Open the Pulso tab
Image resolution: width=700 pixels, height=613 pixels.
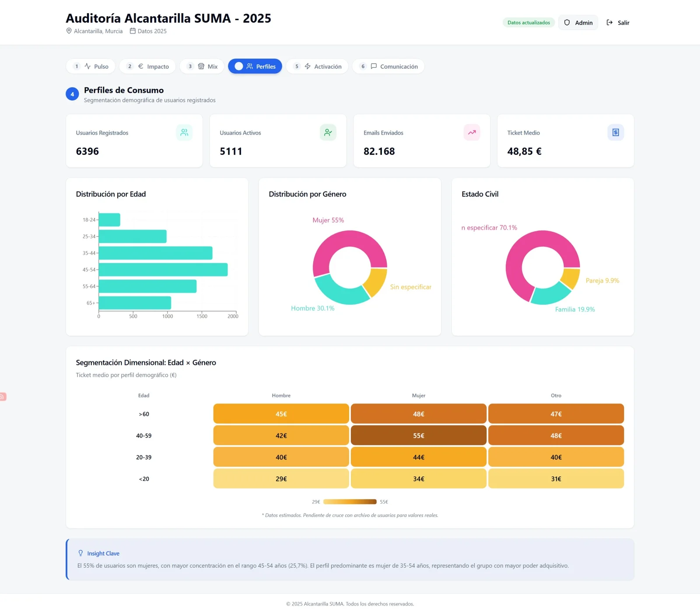coord(91,66)
